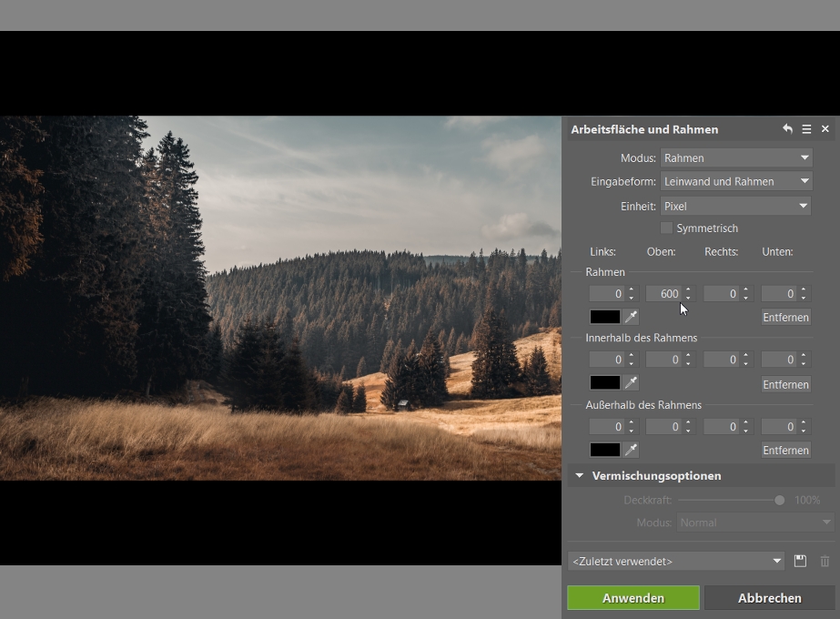Open the panel hamburger menu
This screenshot has width=840, height=619.
(806, 129)
